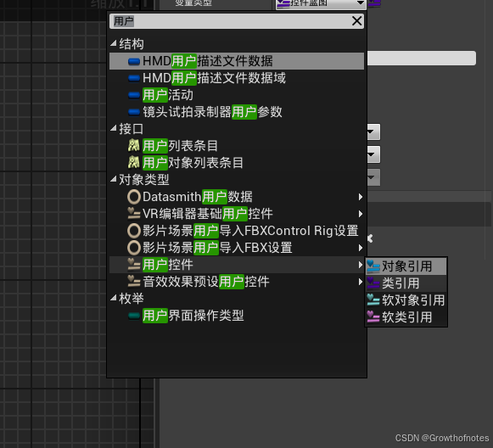
Task: Clear the search box with the X
Action: point(357,21)
